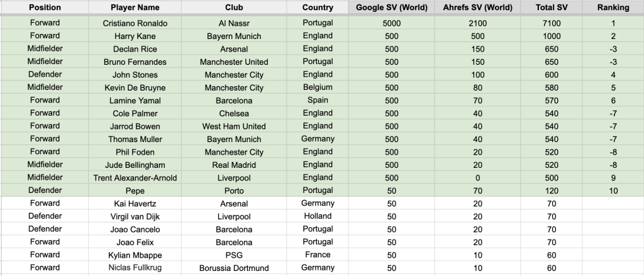
Task: Click the Club column header
Action: point(234,8)
